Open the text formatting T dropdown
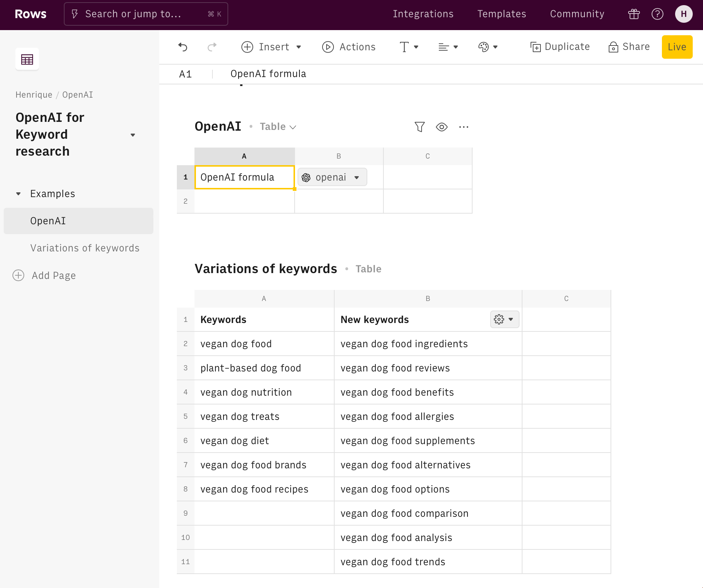703x588 pixels. 409,47
